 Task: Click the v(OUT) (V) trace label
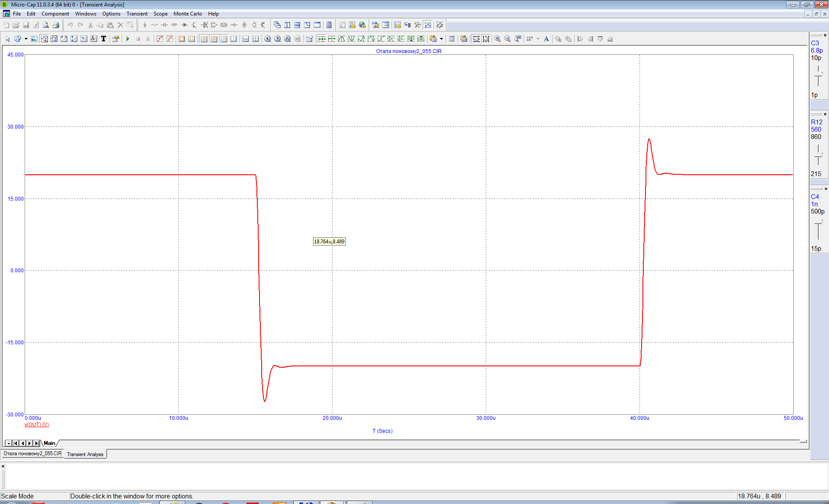pyautogui.click(x=37, y=425)
